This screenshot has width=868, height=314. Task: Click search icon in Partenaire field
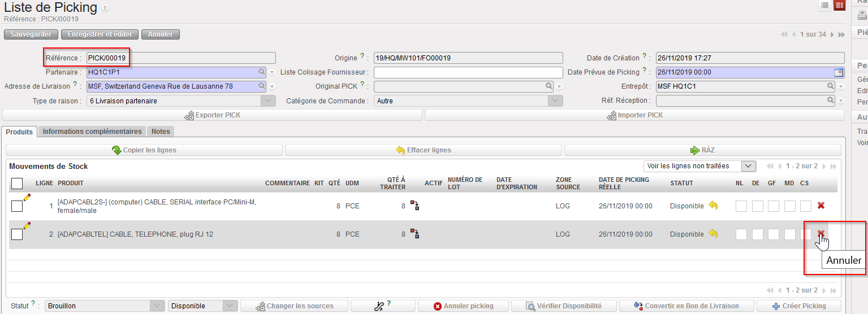[261, 72]
